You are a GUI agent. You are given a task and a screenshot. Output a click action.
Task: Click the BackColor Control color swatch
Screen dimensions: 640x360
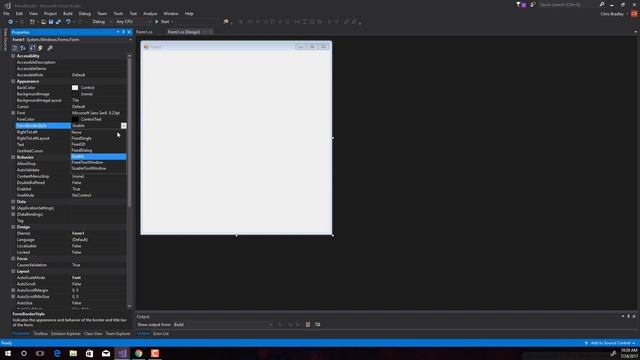click(75, 88)
